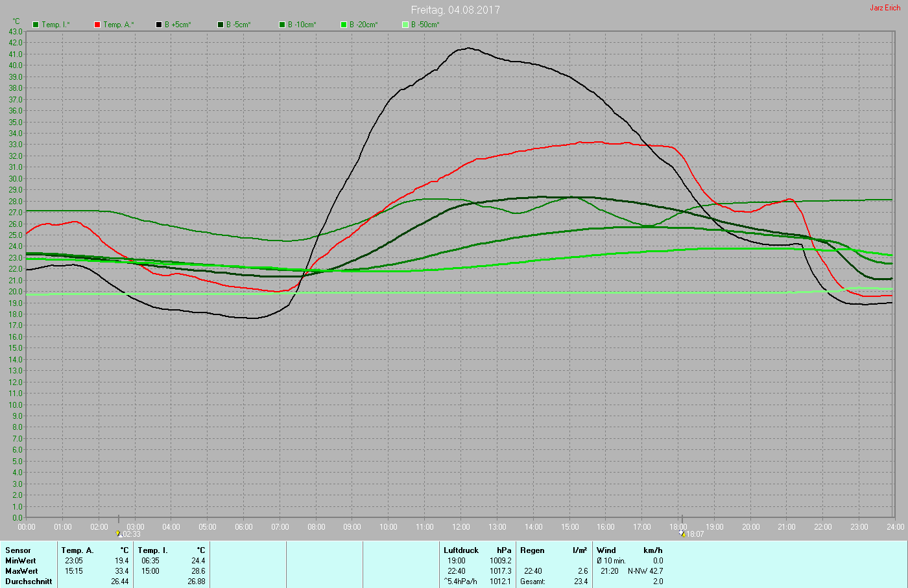Image resolution: width=908 pixels, height=588 pixels.
Task: Click the 20.0 value on the y-axis
Action: tap(15, 292)
